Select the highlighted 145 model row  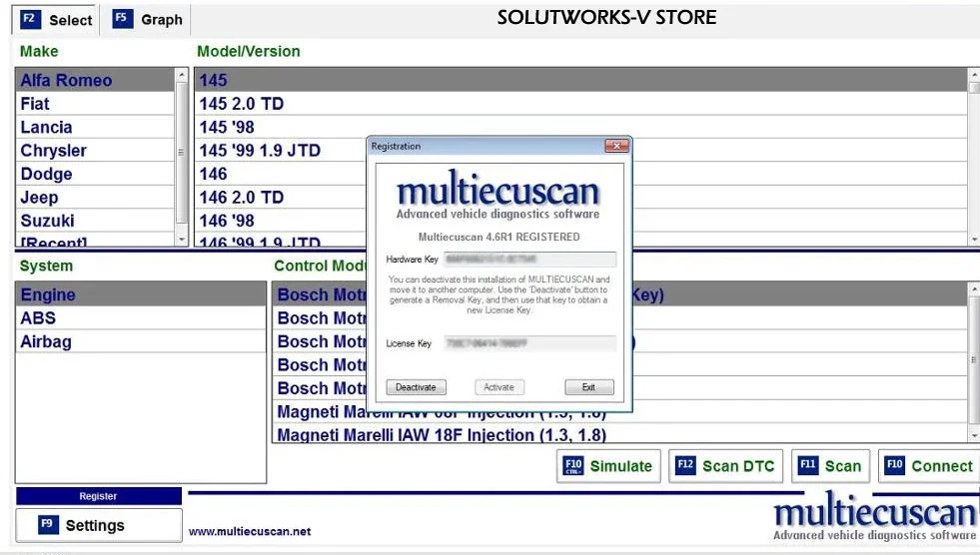pyautogui.click(x=581, y=80)
